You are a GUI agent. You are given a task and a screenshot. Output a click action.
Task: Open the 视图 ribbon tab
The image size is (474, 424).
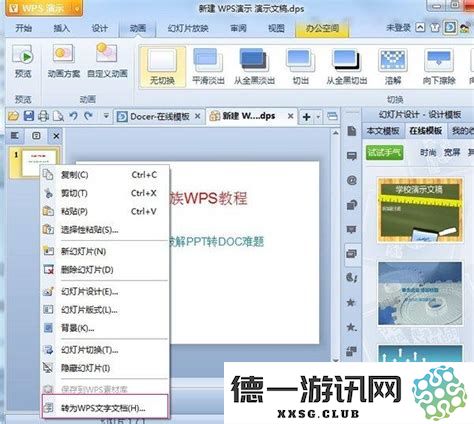pos(276,28)
